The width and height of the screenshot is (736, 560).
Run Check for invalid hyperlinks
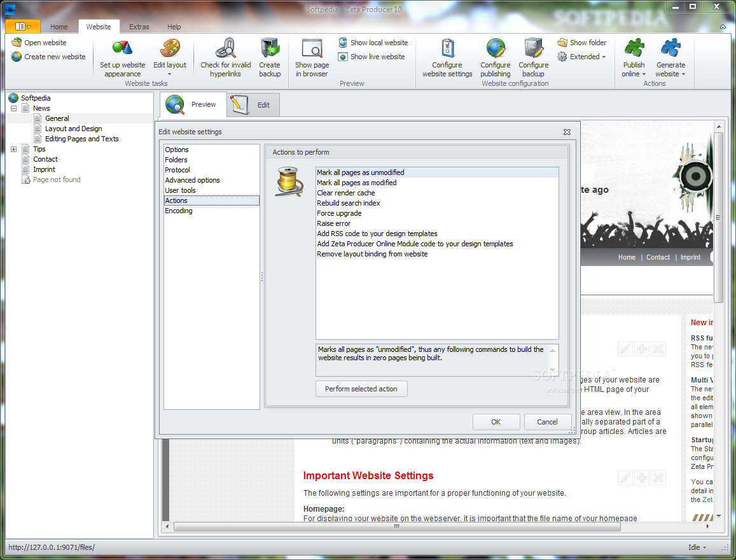point(226,58)
